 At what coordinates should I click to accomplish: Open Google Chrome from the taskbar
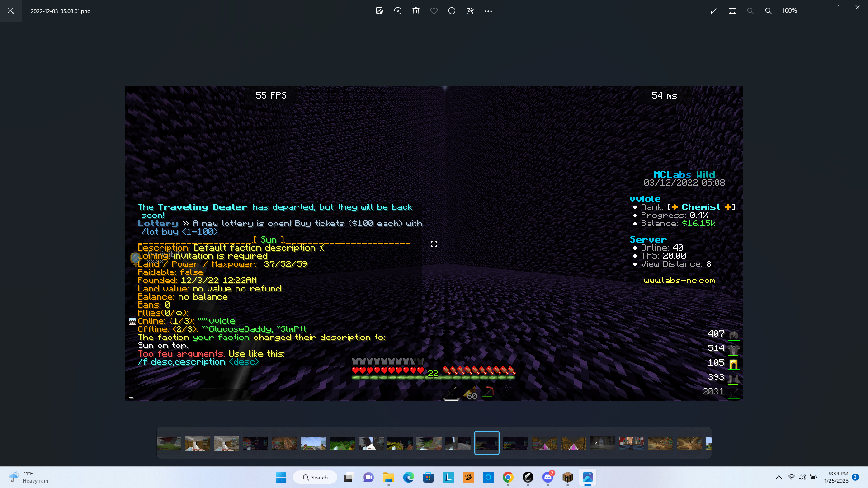click(508, 477)
